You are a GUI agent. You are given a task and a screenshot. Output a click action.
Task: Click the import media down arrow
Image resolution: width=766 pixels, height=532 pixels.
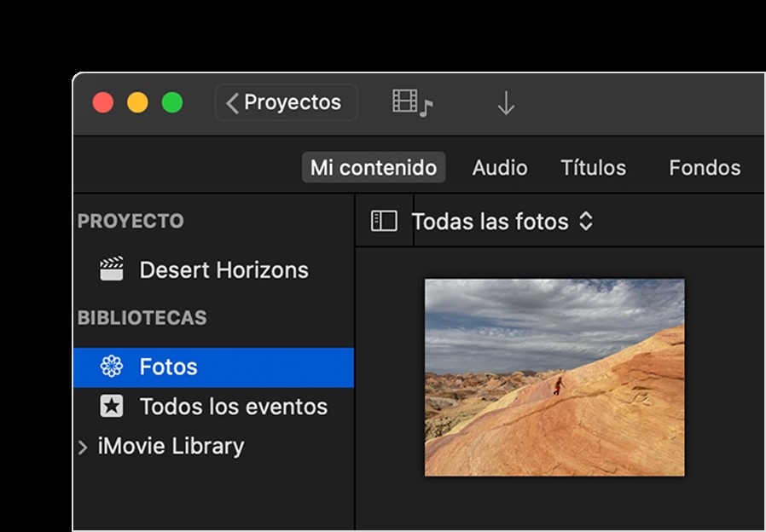[x=506, y=103]
